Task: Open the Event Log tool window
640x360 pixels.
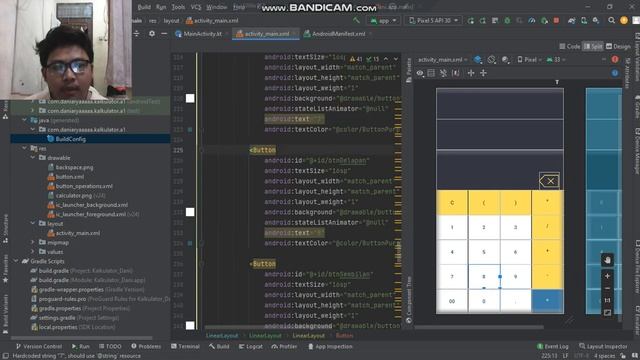Action: tap(552, 347)
